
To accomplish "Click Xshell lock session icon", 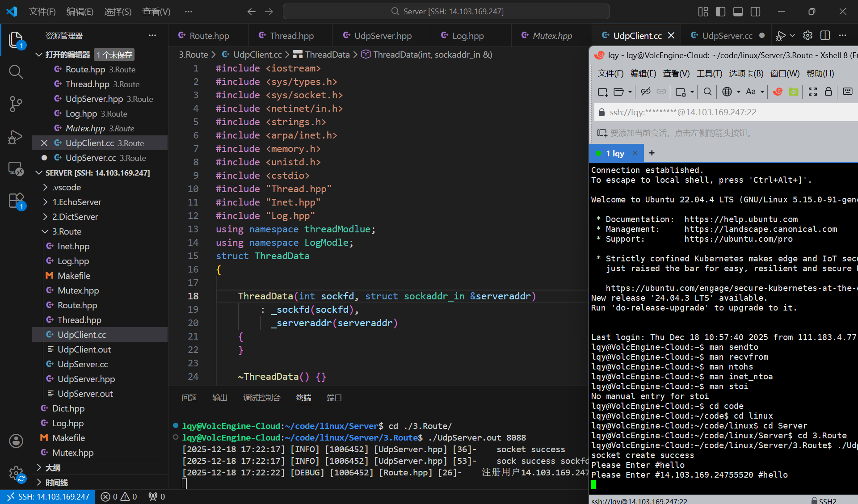I will coord(829,92).
